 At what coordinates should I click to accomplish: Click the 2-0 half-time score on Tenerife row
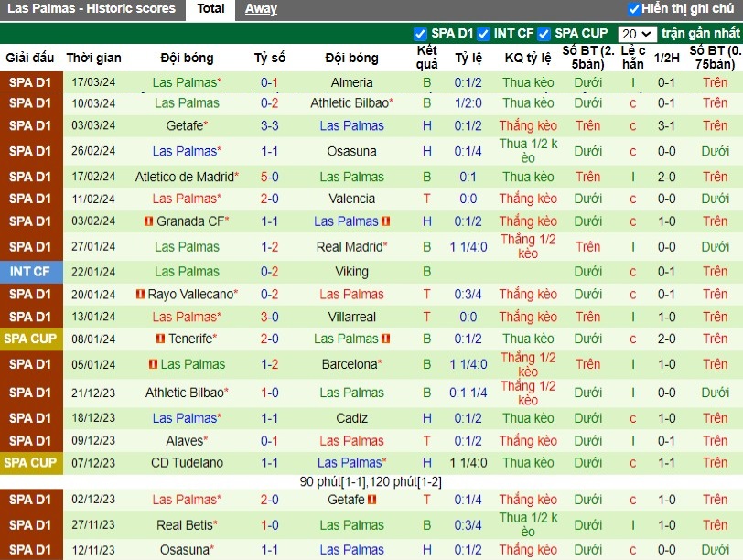click(666, 339)
